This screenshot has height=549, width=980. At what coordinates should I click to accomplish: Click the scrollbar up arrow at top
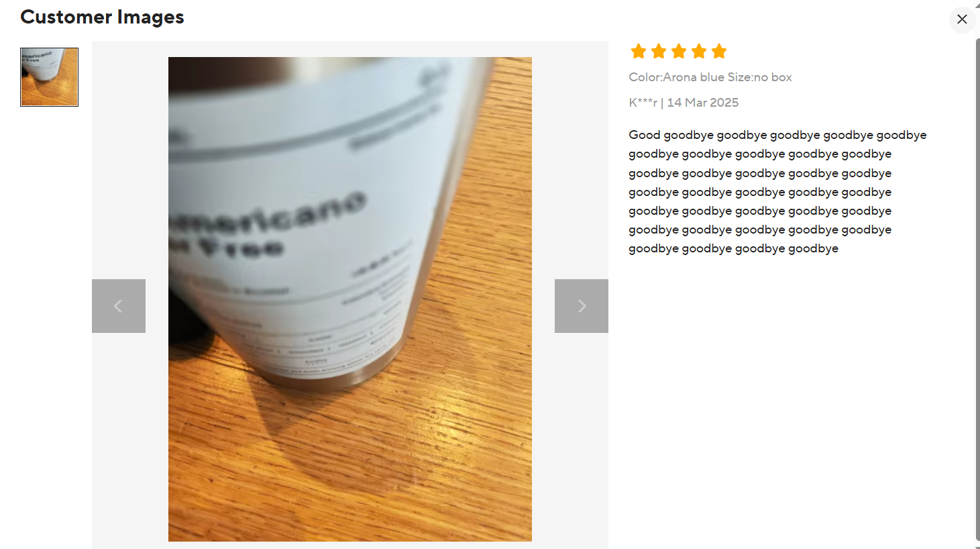coord(977,4)
